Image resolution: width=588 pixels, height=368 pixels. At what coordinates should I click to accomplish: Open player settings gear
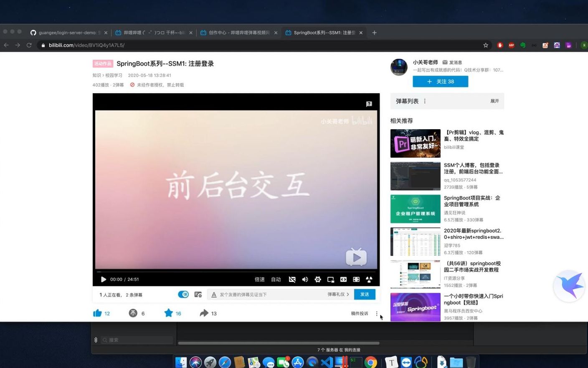coord(318,279)
